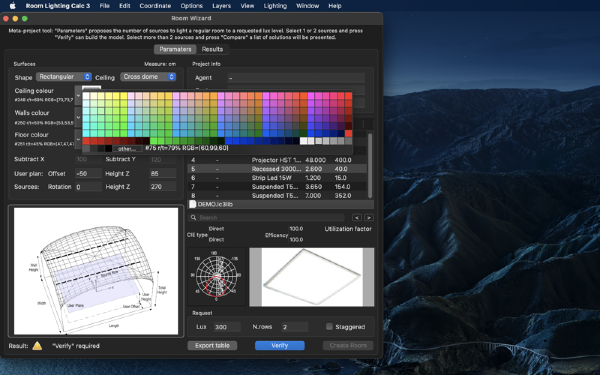Image resolution: width=600 pixels, height=375 pixels.
Task: Click the blue Verify button
Action: pyautogui.click(x=280, y=346)
